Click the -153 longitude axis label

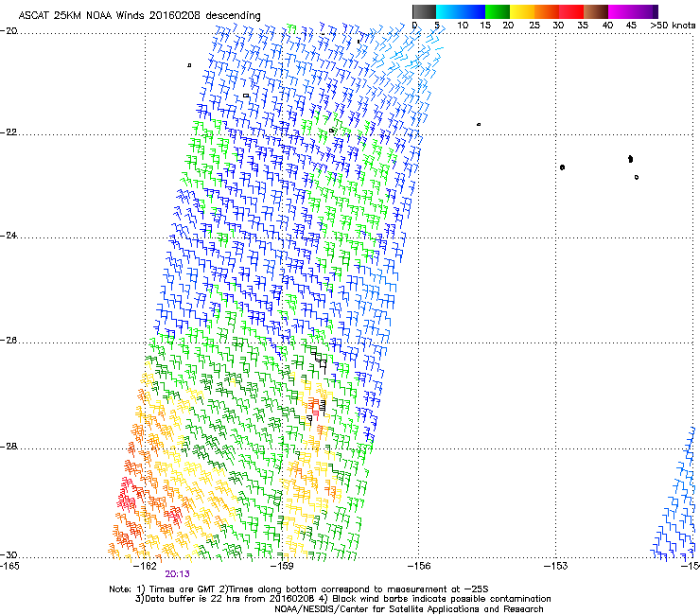pyautogui.click(x=556, y=566)
